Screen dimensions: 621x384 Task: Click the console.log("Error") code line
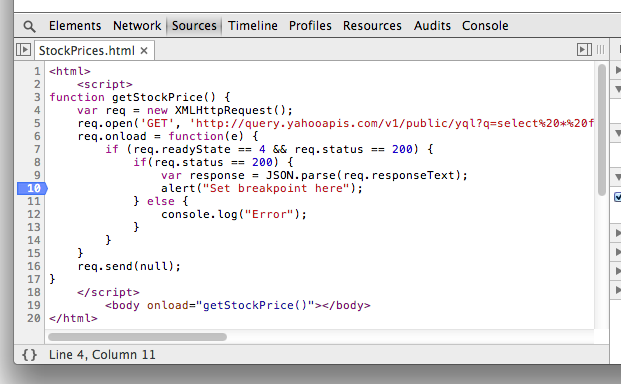point(234,215)
